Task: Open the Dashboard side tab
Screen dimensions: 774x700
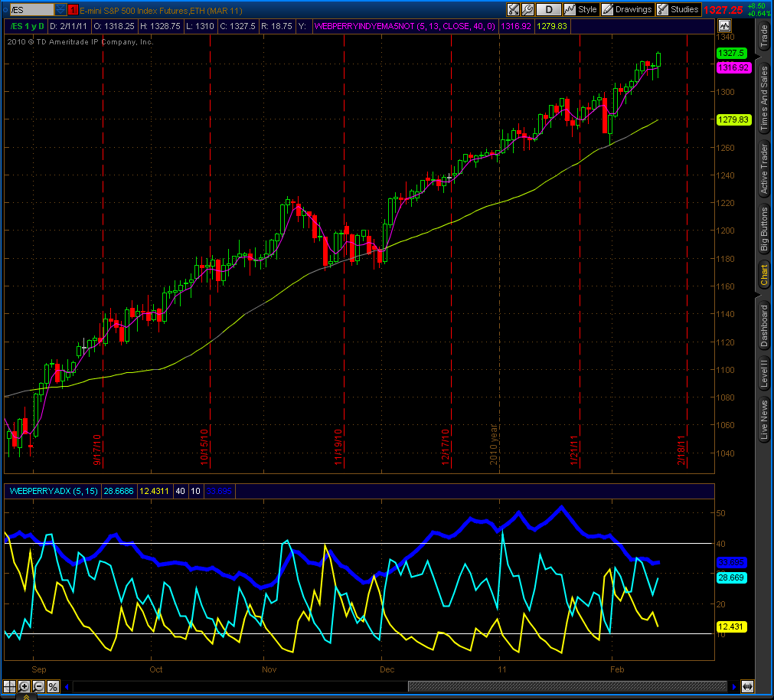Action: tap(764, 325)
